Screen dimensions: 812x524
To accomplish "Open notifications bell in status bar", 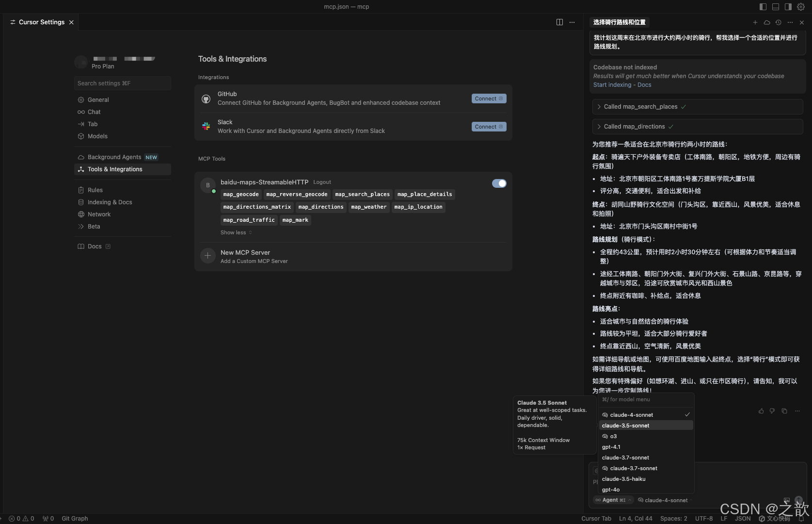I will pyautogui.click(x=801, y=519).
